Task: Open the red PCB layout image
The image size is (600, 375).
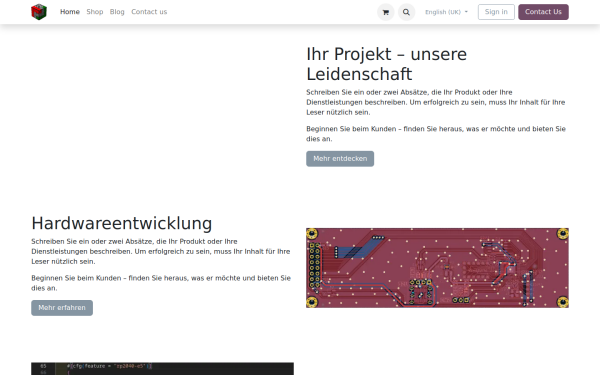Action: (x=437, y=268)
